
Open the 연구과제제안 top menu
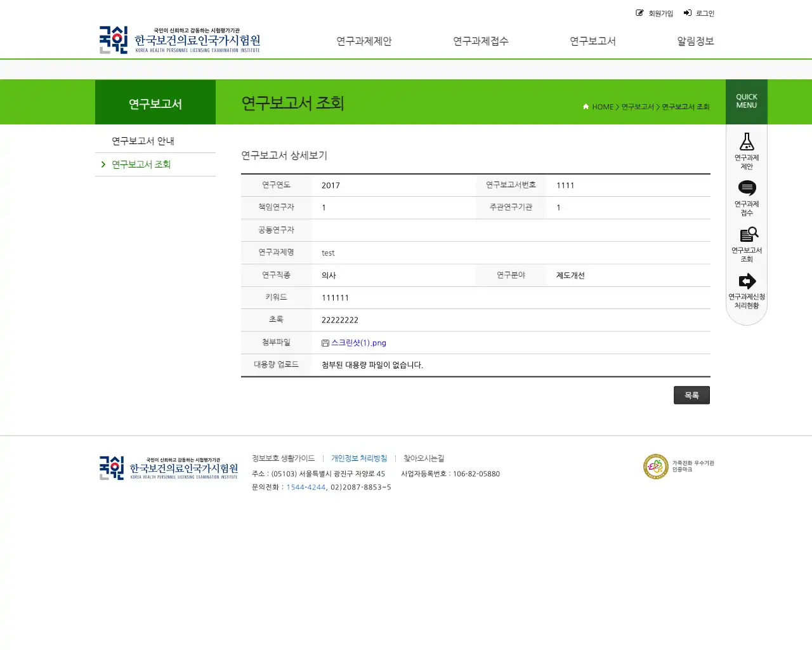tap(364, 41)
